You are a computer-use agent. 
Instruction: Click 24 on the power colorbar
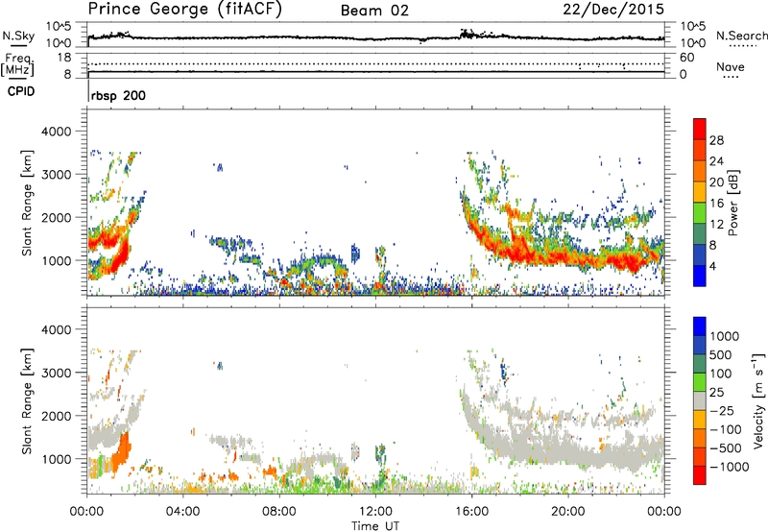pos(716,161)
